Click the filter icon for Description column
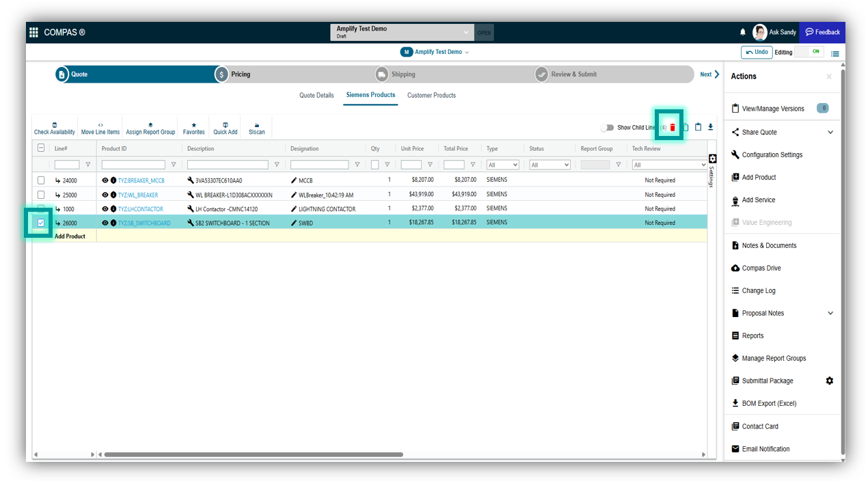This screenshot has width=868, height=481. pyautogui.click(x=277, y=165)
